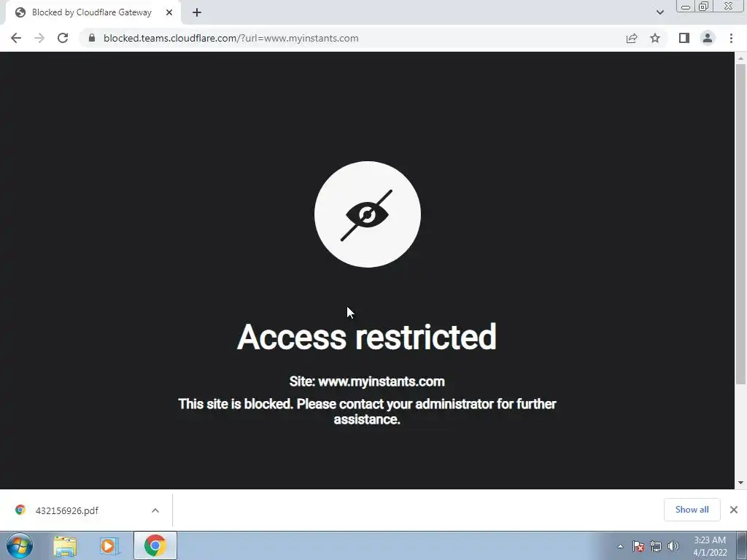
Task: Show hidden system tray icons
Action: pos(620,546)
